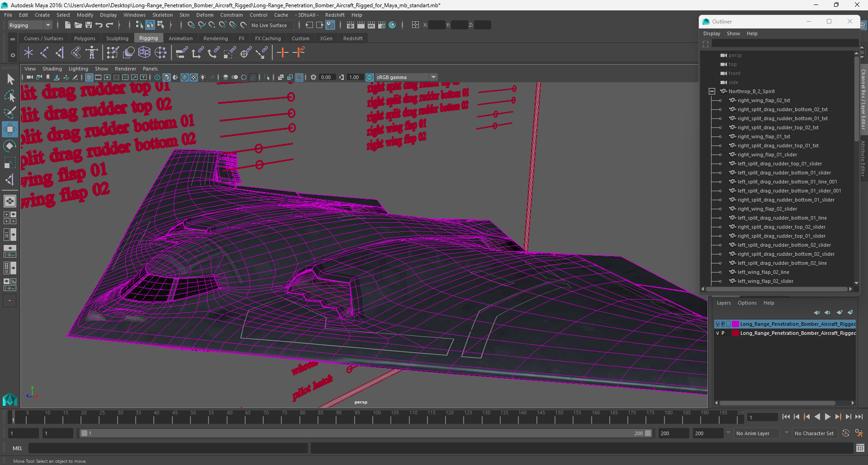
Task: Toggle visibility V of red layer
Action: [x=717, y=333]
